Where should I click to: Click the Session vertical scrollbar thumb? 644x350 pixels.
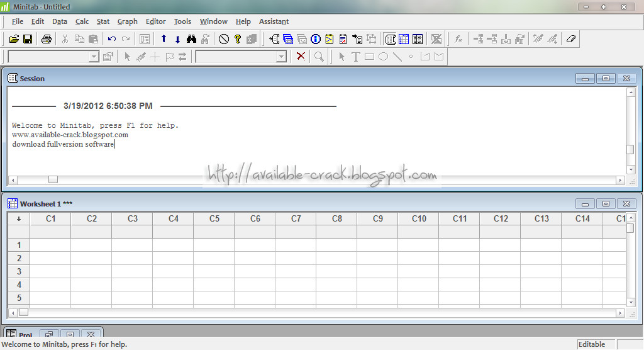(x=630, y=149)
